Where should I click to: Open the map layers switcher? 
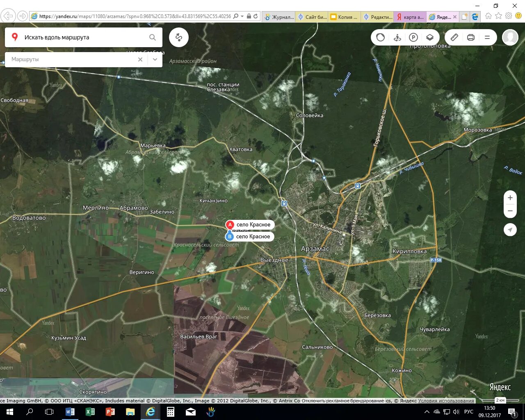[430, 37]
